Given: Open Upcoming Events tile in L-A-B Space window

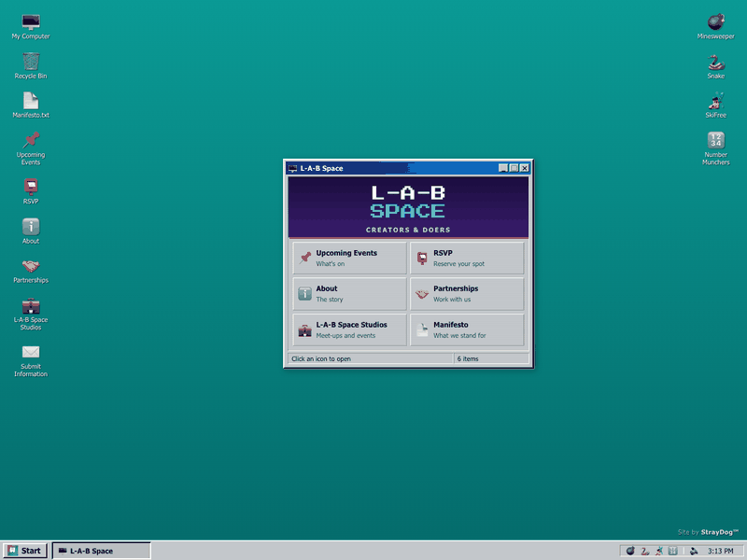Looking at the screenshot, I should (349, 258).
